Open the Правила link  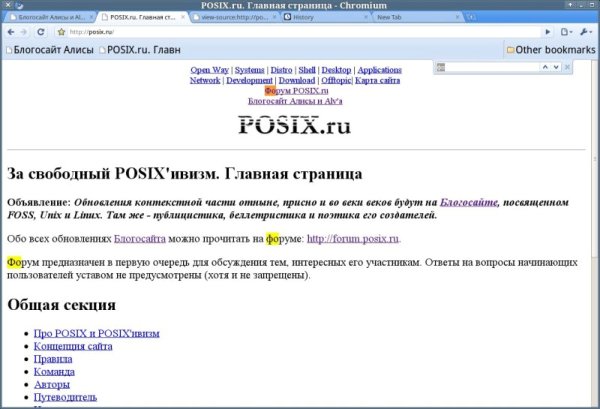53,359
